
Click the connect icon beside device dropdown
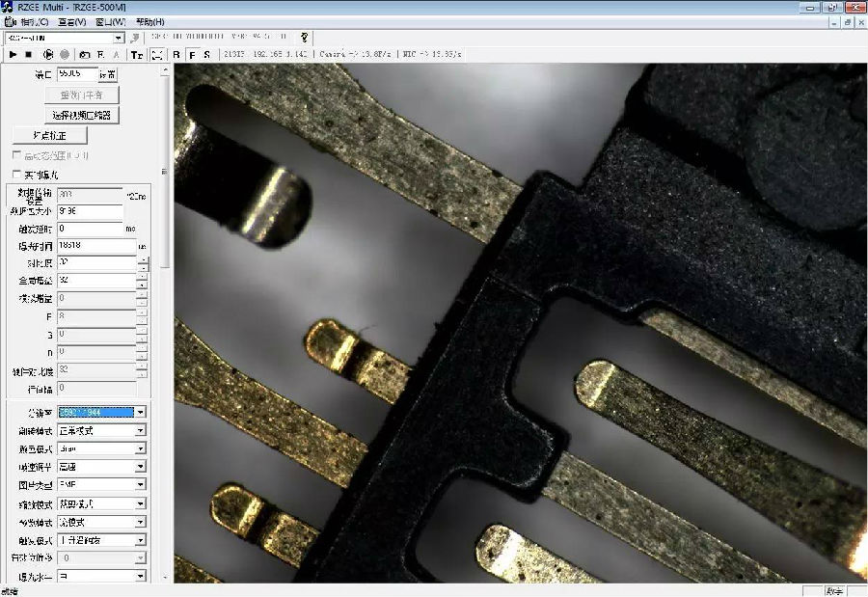point(134,38)
